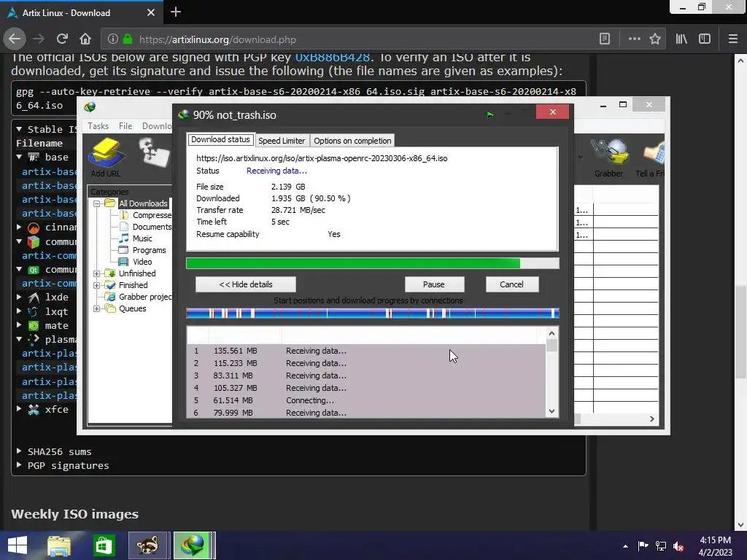The width and height of the screenshot is (747, 560).
Task: Switch to the Speed Limiter tab
Action: click(282, 141)
